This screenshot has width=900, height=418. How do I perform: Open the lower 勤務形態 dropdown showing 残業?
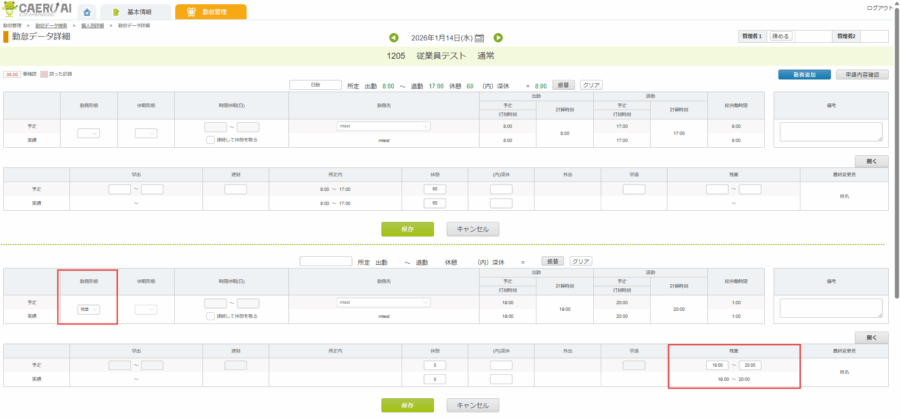[89, 310]
